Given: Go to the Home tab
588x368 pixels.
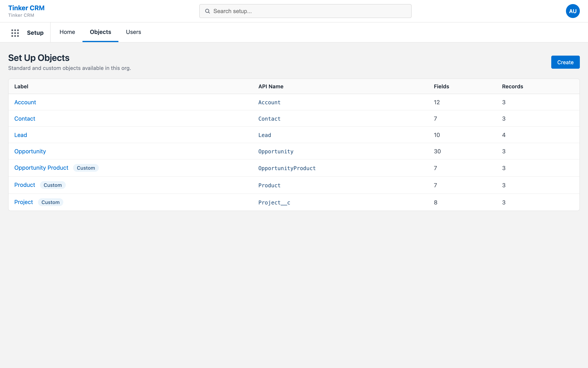Looking at the screenshot, I should tap(67, 32).
